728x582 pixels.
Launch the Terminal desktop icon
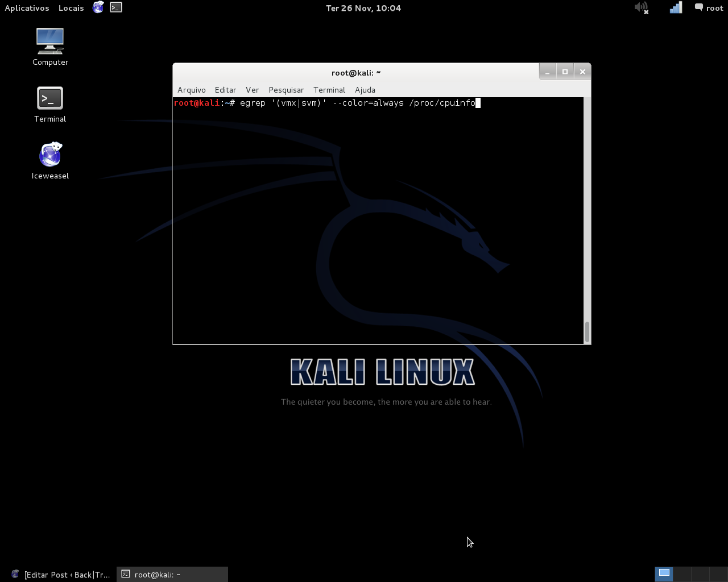[x=50, y=105]
